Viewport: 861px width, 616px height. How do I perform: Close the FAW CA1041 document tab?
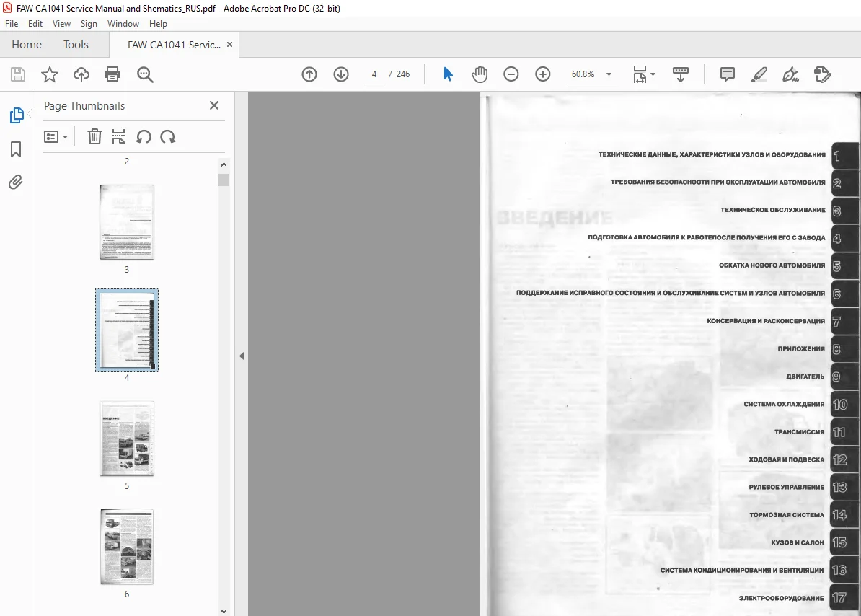pos(229,45)
